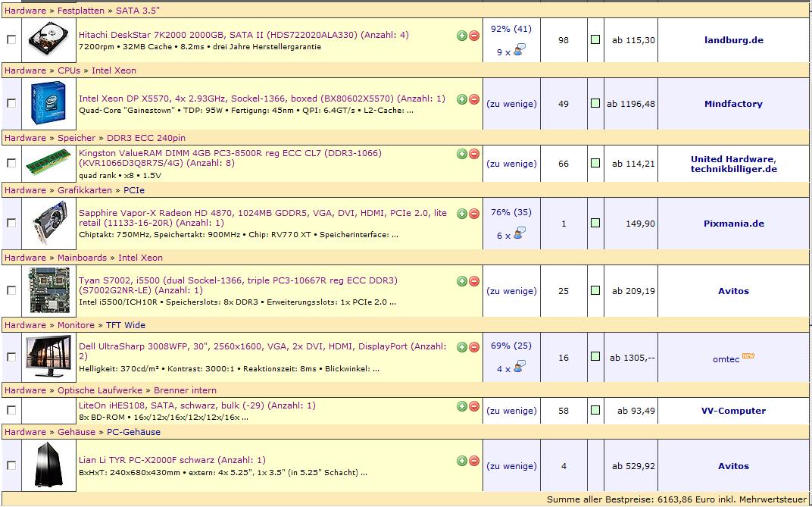Open user reviews icon for Sapphire Radeon
Image resolution: width=812 pixels, height=507 pixels.
[520, 233]
